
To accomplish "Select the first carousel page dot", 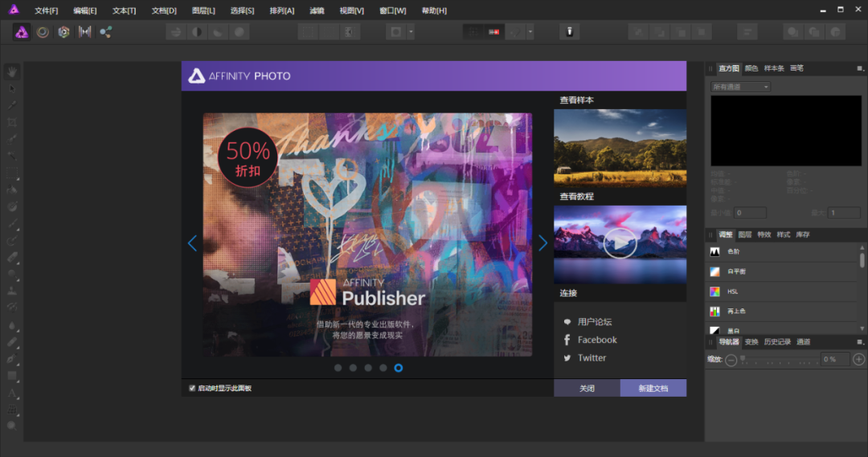I will coord(338,368).
